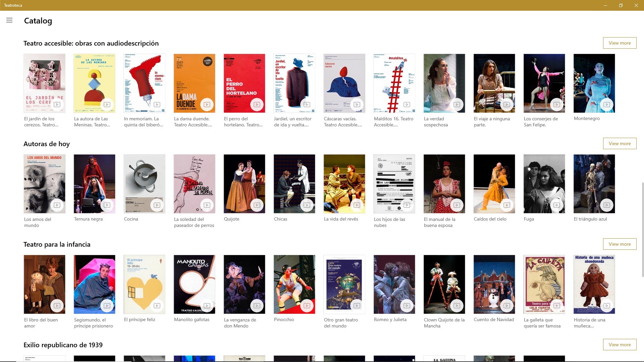View more Teatro para la infancia
Image resolution: width=644 pixels, height=362 pixels.
point(620,244)
